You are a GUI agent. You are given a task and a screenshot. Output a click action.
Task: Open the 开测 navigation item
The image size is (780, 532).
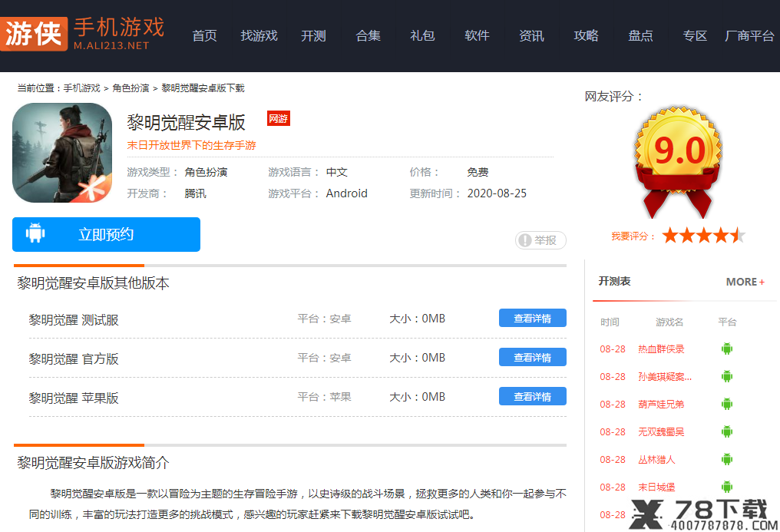[x=313, y=36]
